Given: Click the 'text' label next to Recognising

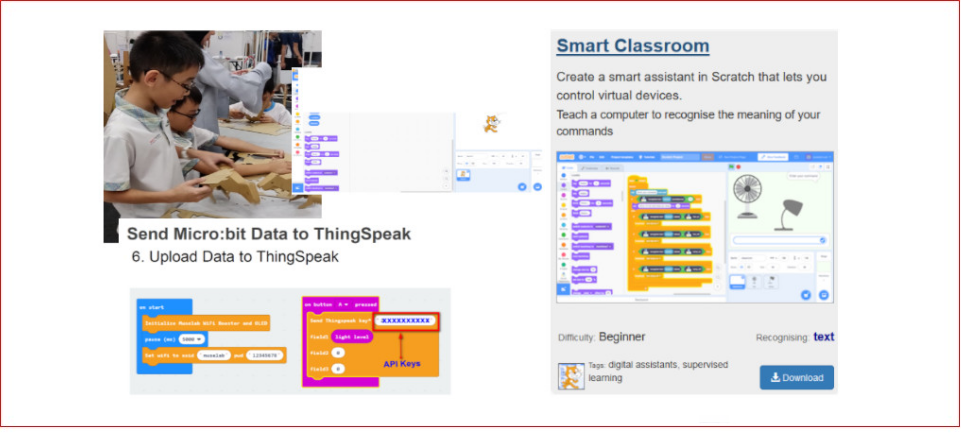Looking at the screenshot, I should [x=823, y=337].
